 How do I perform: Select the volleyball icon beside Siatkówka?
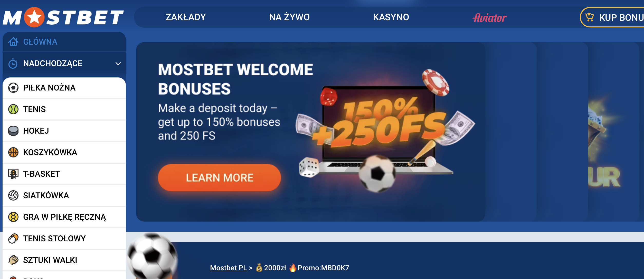pos(13,195)
